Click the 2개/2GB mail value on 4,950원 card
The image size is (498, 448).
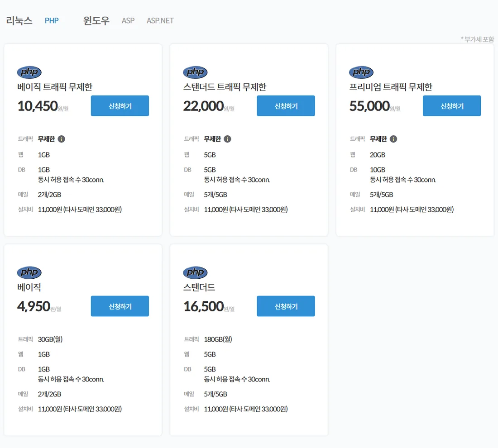(49, 394)
